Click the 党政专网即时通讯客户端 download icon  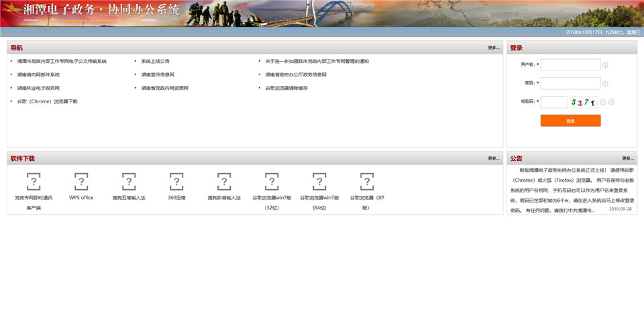(34, 181)
